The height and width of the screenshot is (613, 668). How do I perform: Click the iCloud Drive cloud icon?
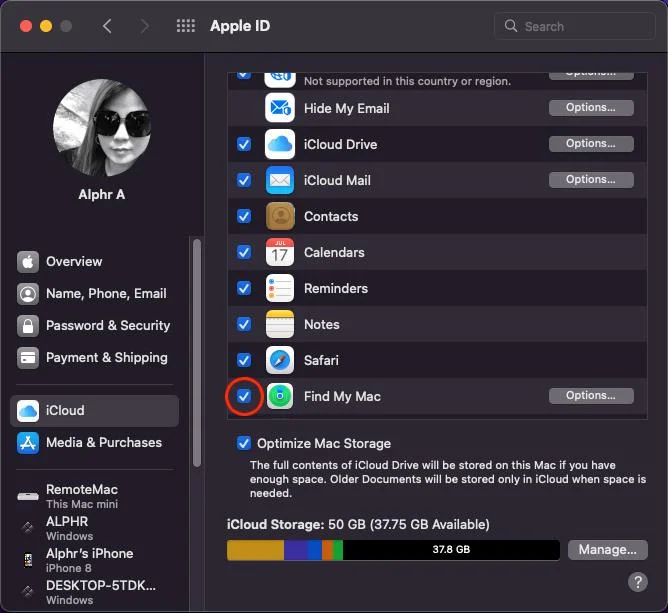(279, 144)
